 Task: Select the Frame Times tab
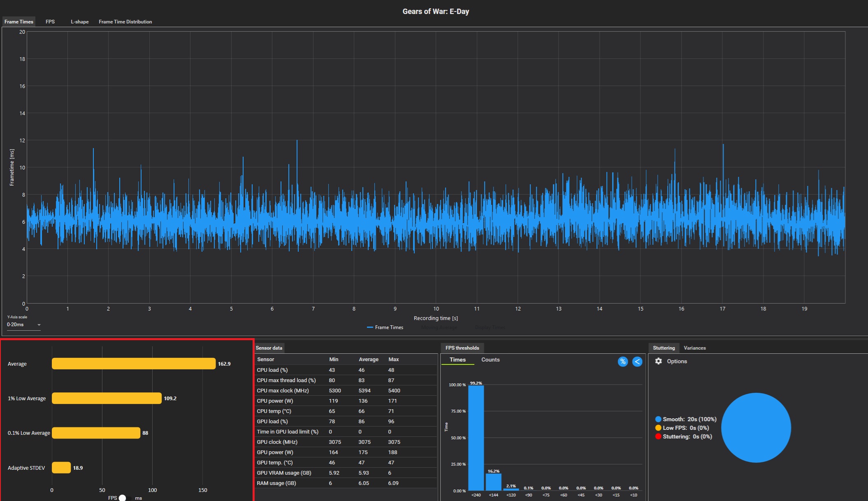coord(19,22)
